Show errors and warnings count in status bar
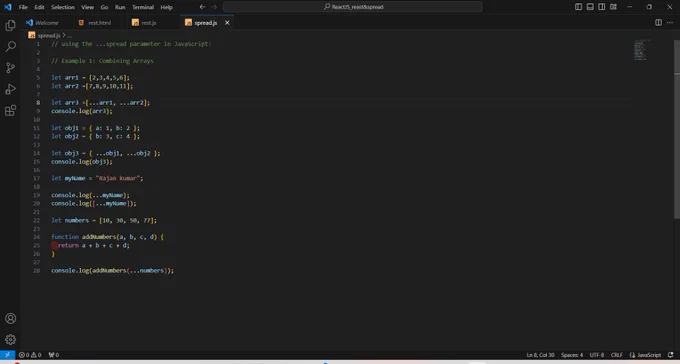The width and height of the screenshot is (680, 364). 30,355
